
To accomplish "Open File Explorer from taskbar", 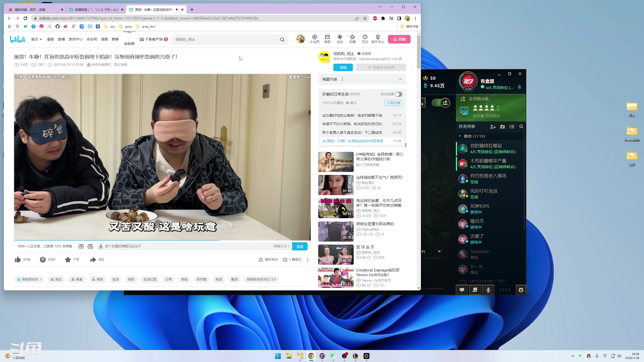I will [289, 356].
